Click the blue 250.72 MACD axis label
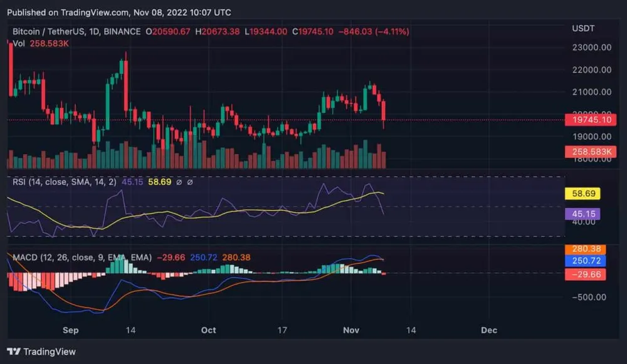 point(584,261)
